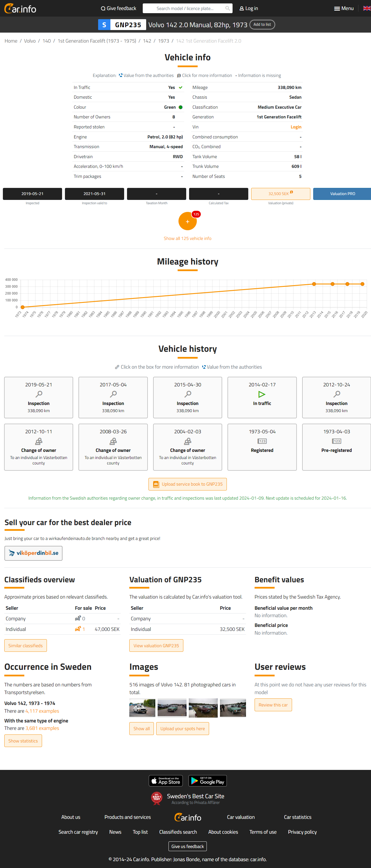Switch language via UK flag icon

click(x=366, y=8)
